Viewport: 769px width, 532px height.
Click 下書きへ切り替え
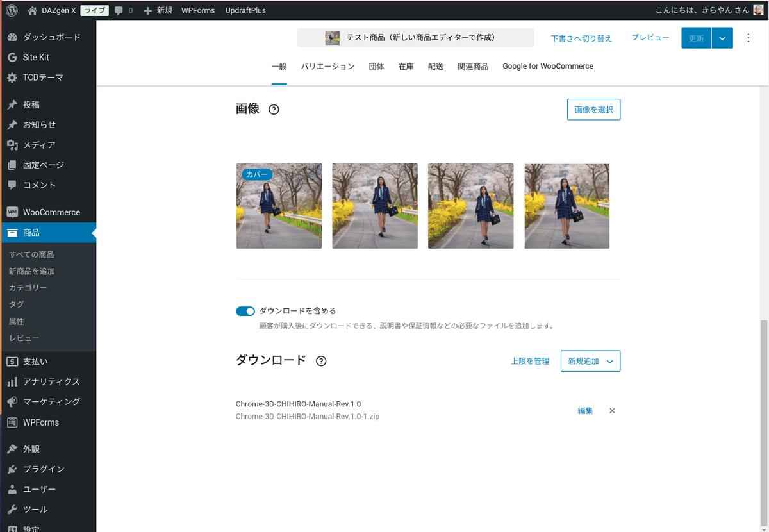coord(581,38)
